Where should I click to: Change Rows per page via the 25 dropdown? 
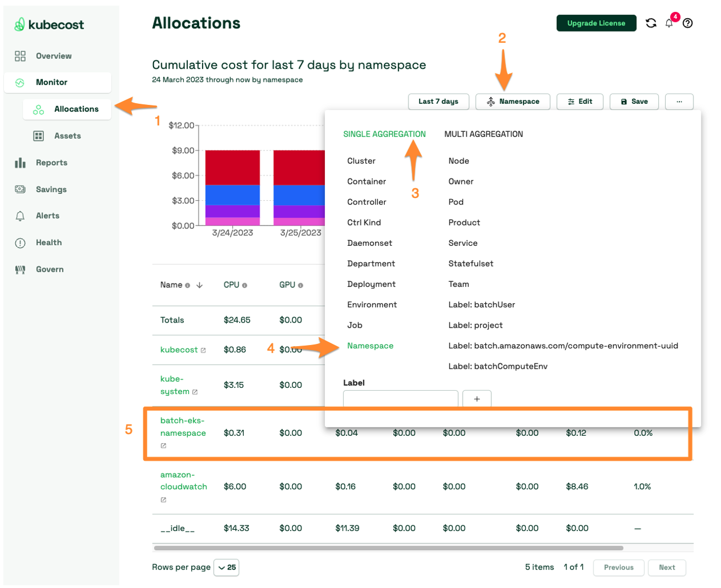pyautogui.click(x=226, y=567)
